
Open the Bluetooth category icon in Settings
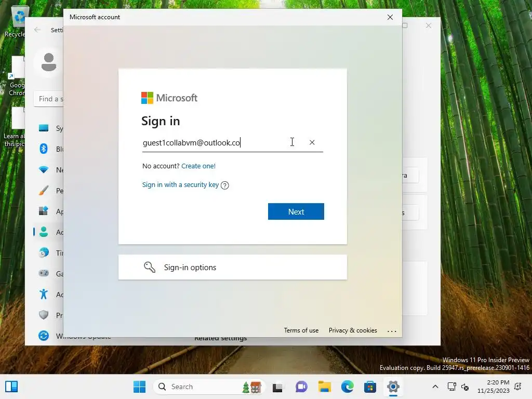coord(44,149)
